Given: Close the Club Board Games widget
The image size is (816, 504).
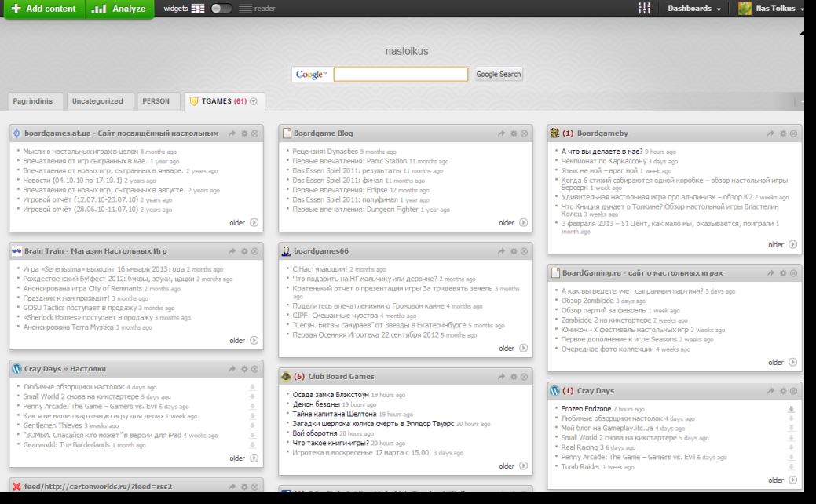Looking at the screenshot, I should point(524,377).
